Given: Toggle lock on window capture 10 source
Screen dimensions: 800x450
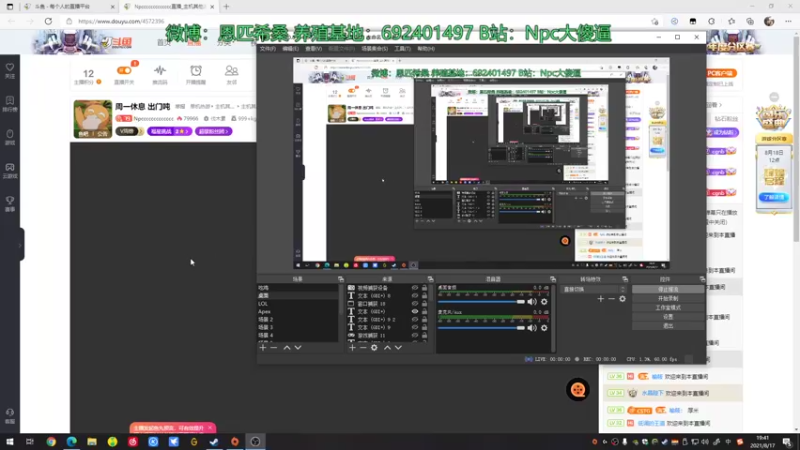Looking at the screenshot, I should (x=424, y=304).
